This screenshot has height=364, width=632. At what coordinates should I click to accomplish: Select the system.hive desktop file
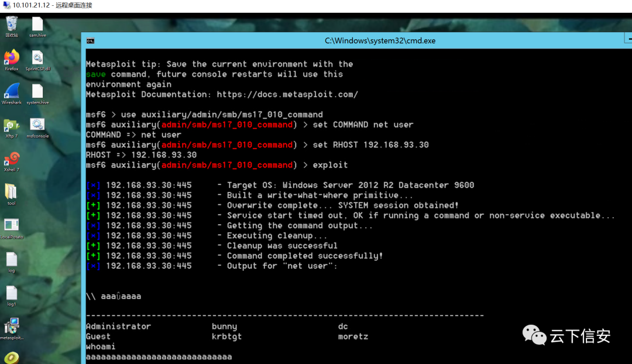pyautogui.click(x=37, y=94)
